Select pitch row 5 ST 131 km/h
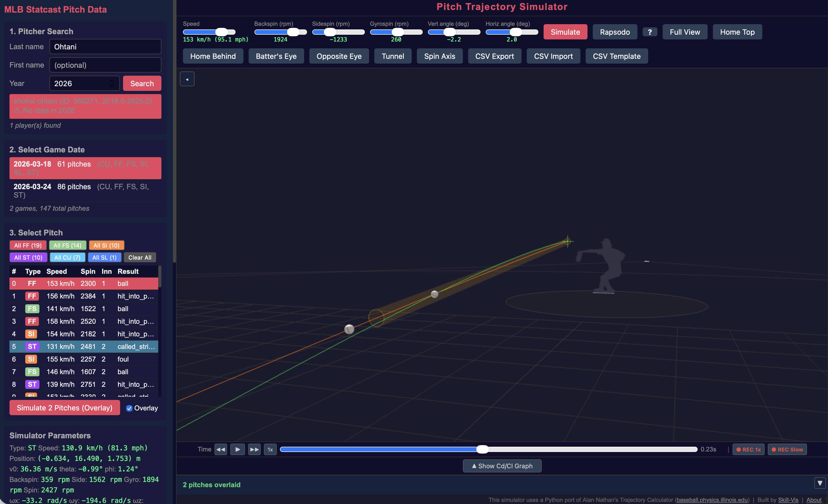 pyautogui.click(x=84, y=346)
